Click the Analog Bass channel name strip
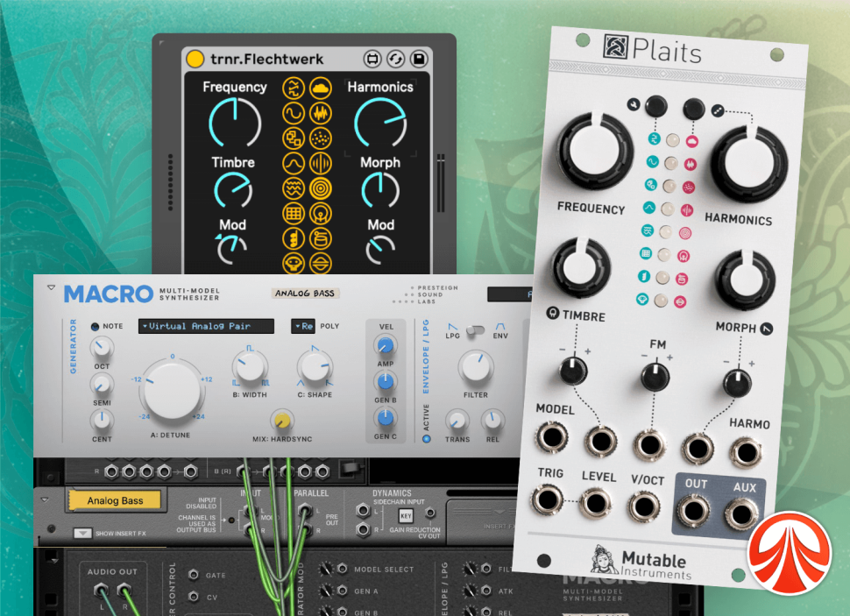Image resolution: width=850 pixels, height=616 pixels. pos(115,500)
